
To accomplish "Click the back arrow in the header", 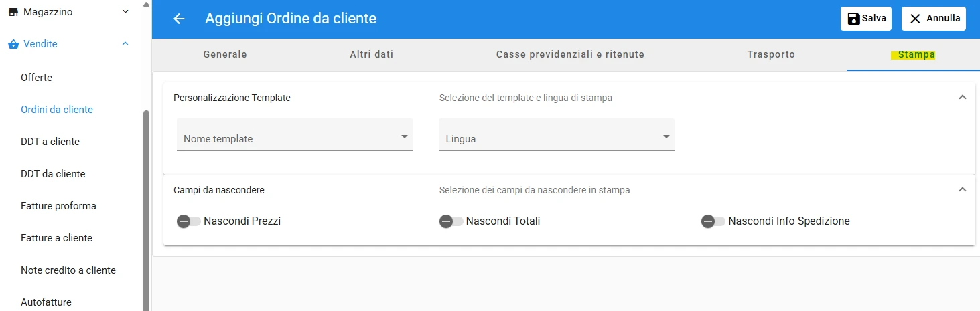I will point(179,19).
